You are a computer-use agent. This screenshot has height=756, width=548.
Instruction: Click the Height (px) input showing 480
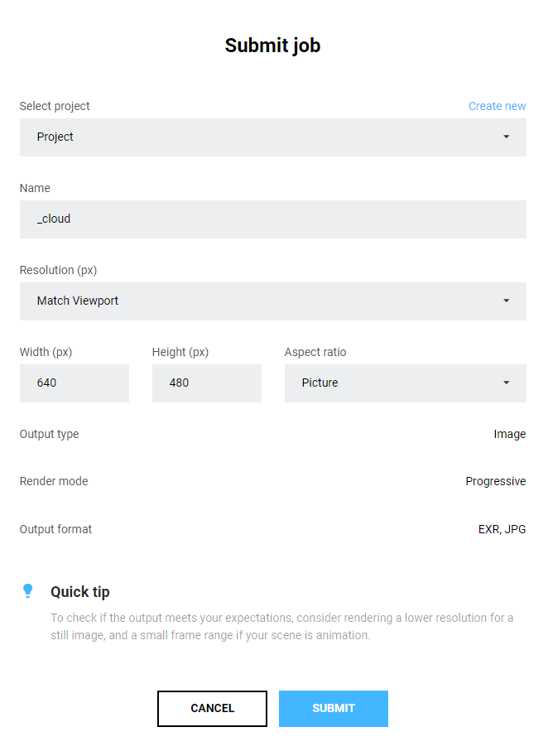(x=207, y=383)
